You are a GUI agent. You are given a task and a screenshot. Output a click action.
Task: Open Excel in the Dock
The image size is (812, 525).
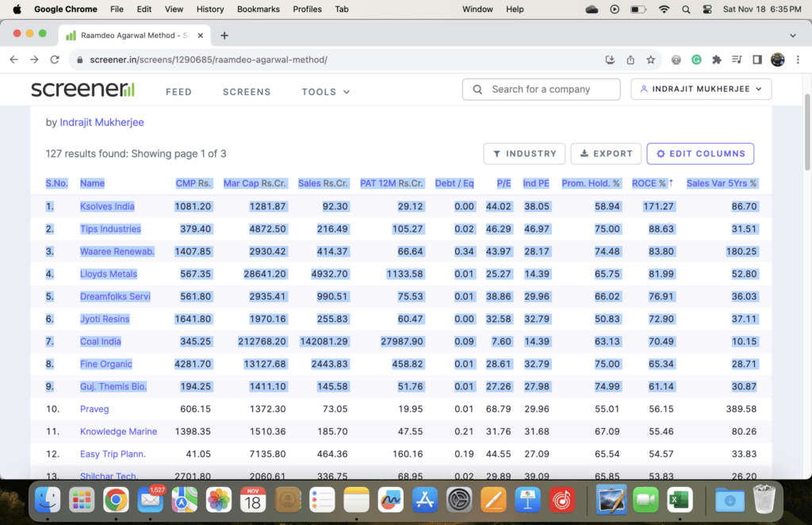click(x=680, y=500)
